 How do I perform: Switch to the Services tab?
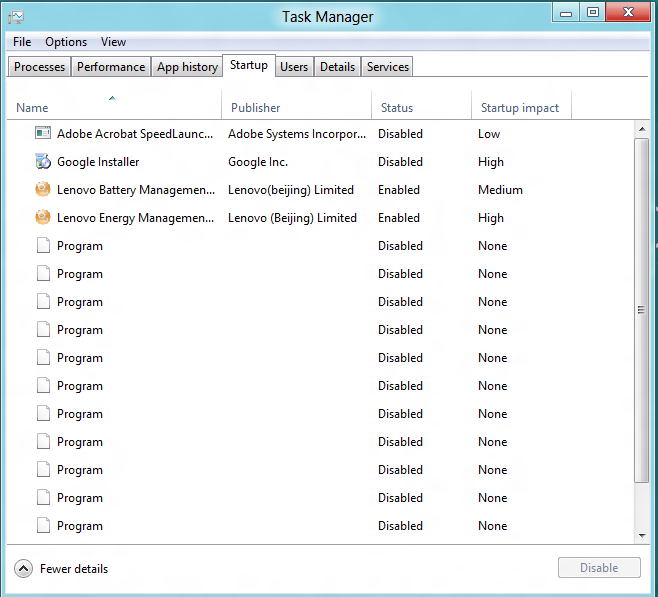[387, 67]
